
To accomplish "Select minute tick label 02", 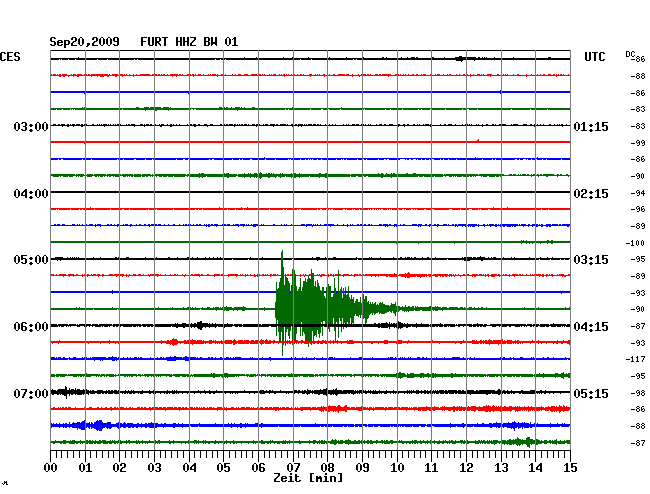I will tap(119, 468).
